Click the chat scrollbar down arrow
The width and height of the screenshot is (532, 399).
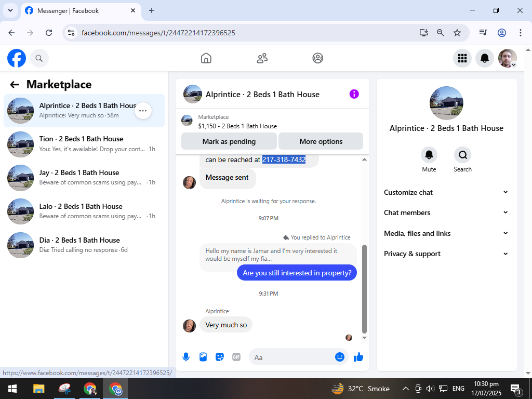tap(364, 338)
